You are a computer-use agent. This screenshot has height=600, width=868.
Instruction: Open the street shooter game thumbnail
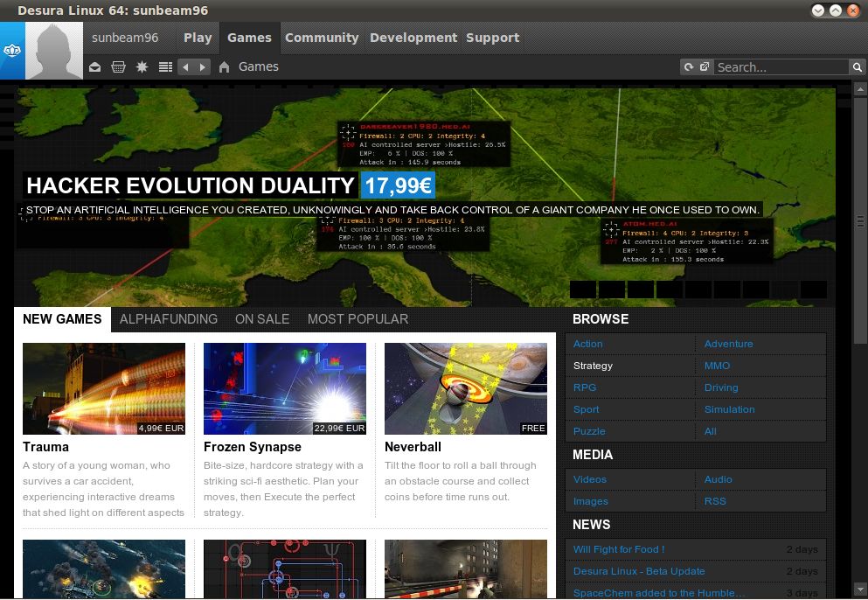[466, 569]
